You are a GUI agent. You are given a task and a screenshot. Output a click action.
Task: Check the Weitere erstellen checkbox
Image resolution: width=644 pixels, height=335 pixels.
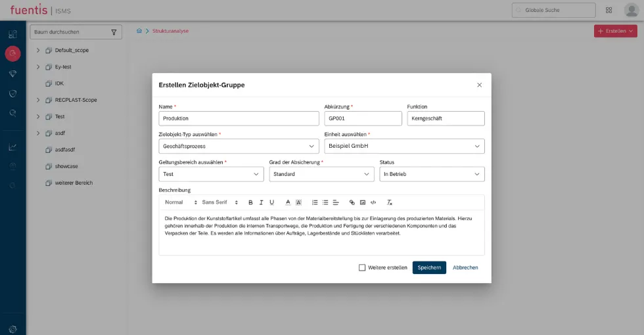(362, 268)
